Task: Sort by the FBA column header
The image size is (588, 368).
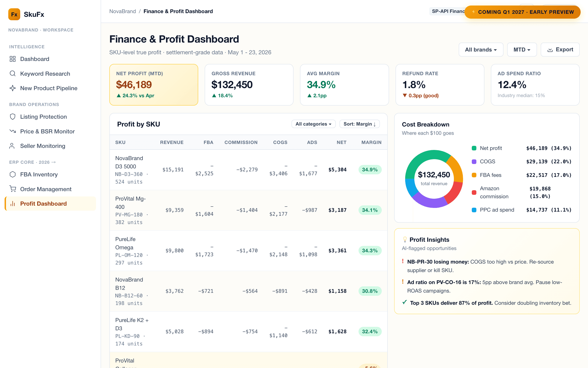Action: (x=208, y=142)
